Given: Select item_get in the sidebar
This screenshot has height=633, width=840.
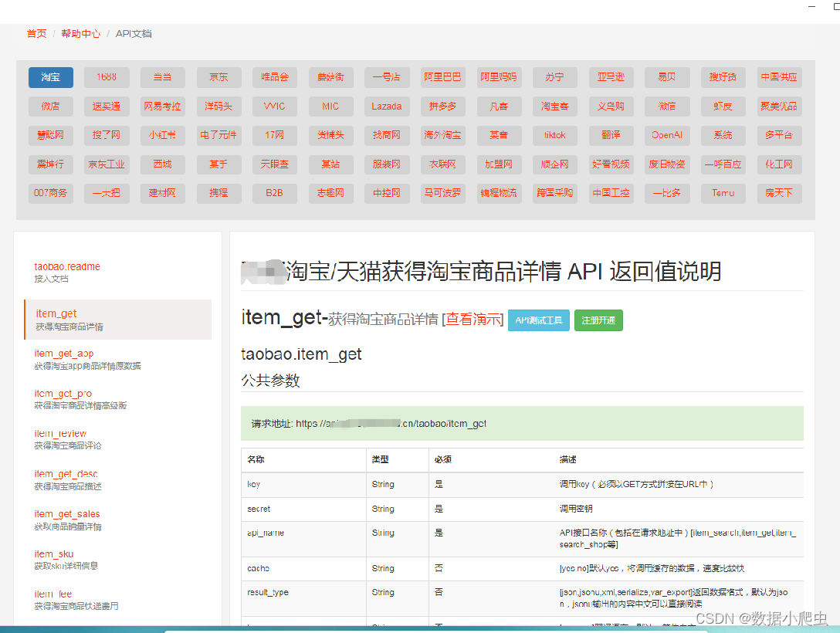Looking at the screenshot, I should point(55,313).
